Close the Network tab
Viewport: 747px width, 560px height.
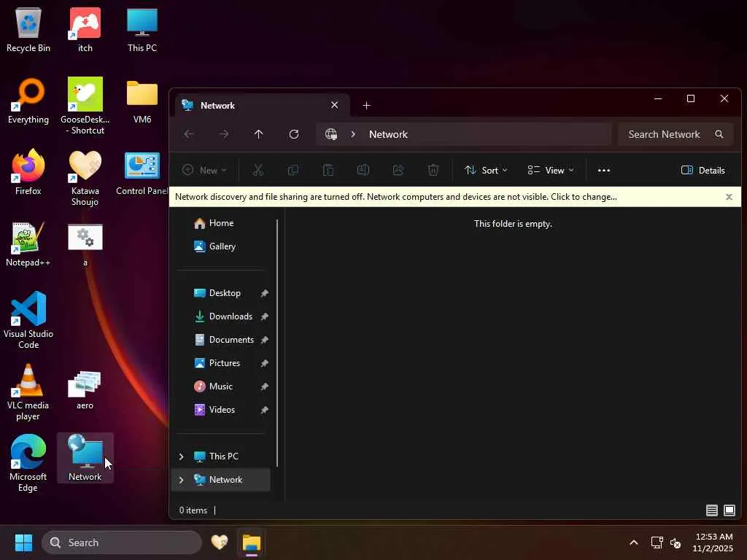coord(334,105)
